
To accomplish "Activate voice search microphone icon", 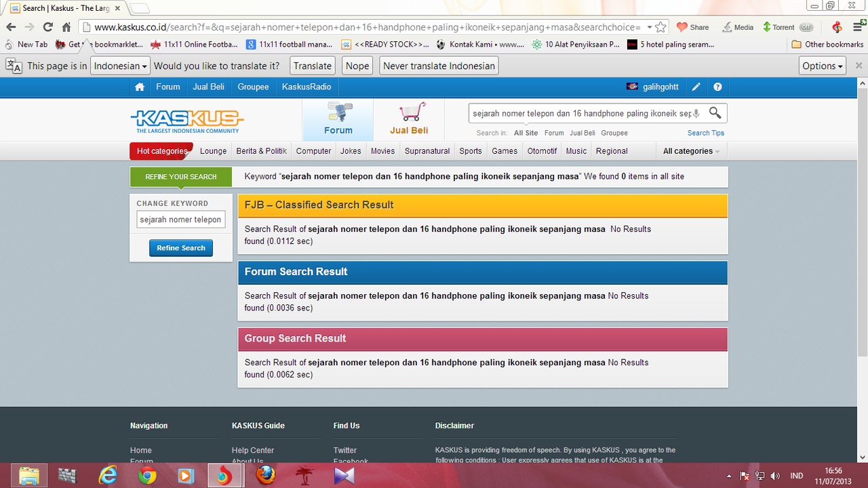I will tap(696, 113).
